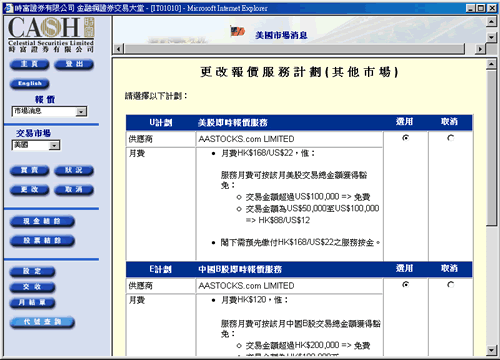
Task: Click AASTOCKS.com LIMITED in U計劃 row
Action: point(246,139)
